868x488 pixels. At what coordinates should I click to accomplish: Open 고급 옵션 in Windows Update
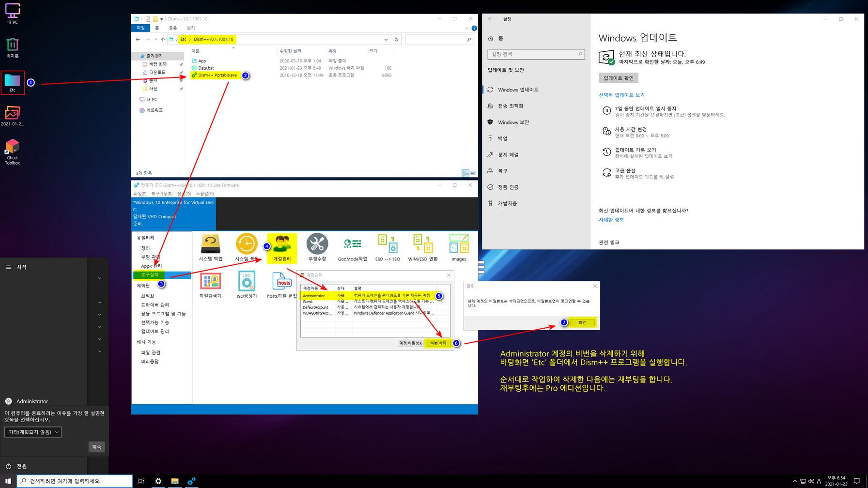click(638, 173)
